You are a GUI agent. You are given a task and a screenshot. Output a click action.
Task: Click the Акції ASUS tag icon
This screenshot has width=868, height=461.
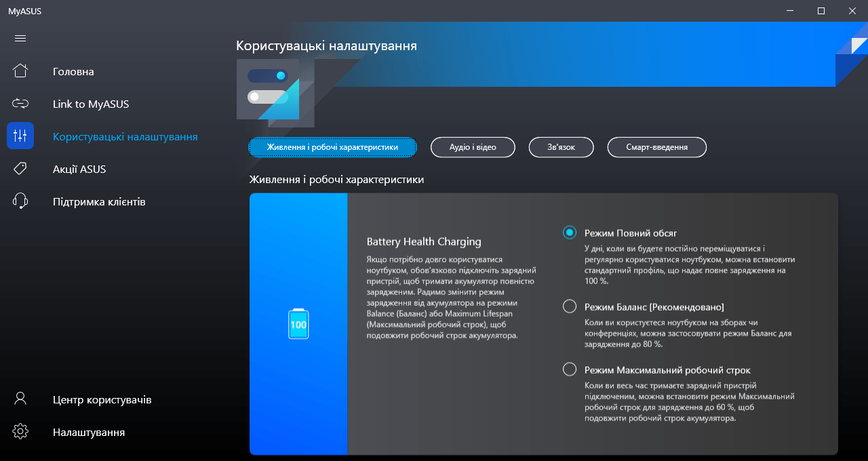(20, 169)
